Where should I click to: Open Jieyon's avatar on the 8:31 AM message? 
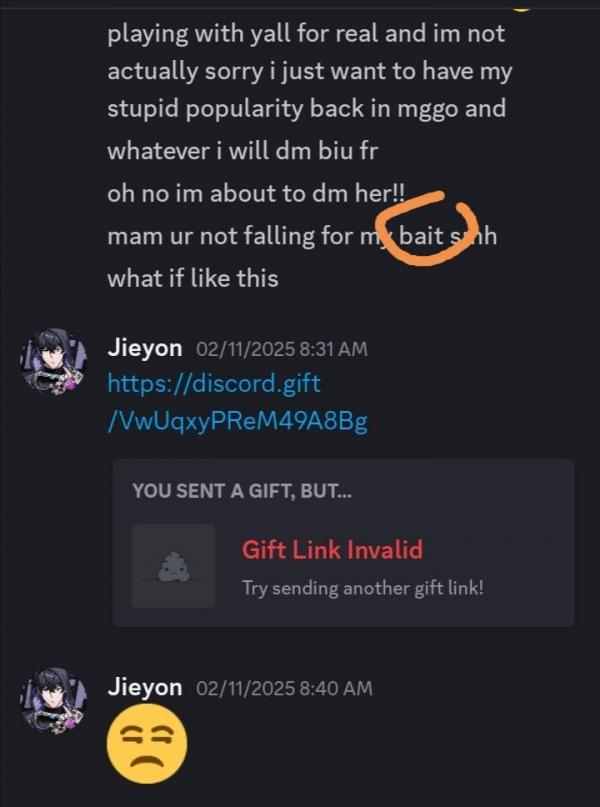52,361
